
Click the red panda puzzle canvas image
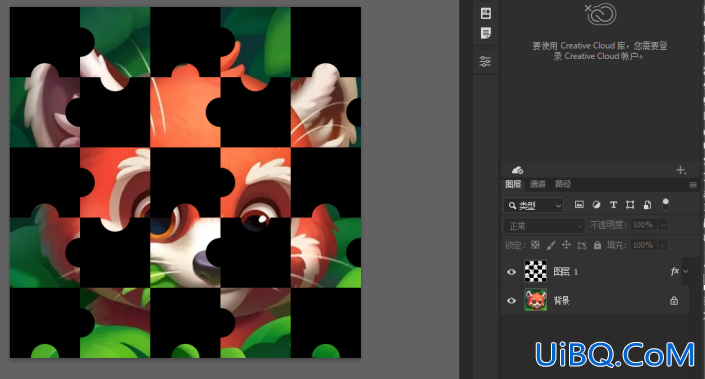185,182
